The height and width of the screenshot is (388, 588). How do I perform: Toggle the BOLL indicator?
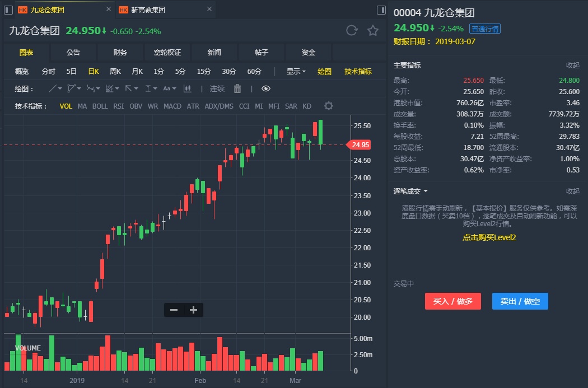pos(100,106)
